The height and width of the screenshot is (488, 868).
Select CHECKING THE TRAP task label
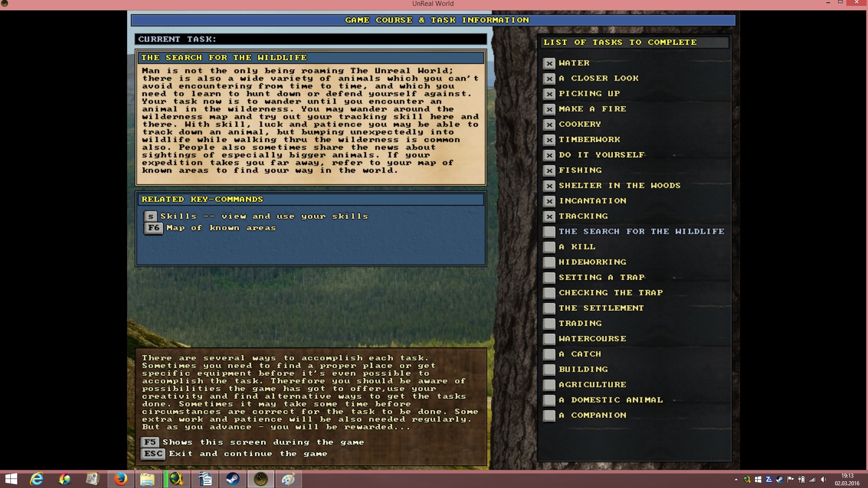(611, 293)
